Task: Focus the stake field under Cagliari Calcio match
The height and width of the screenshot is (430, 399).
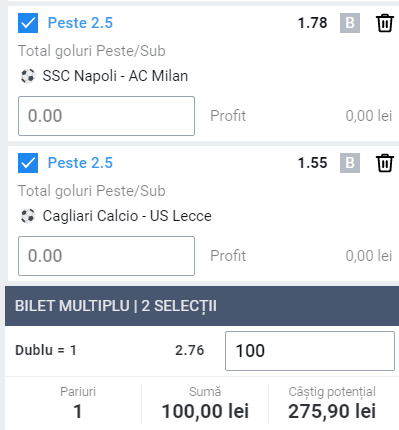Action: pos(106,256)
